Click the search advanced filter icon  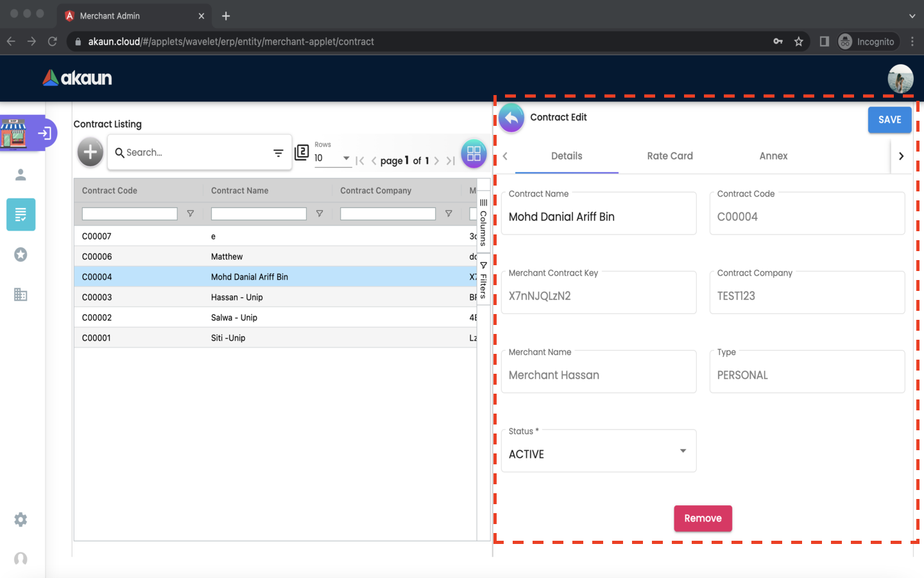coord(278,153)
